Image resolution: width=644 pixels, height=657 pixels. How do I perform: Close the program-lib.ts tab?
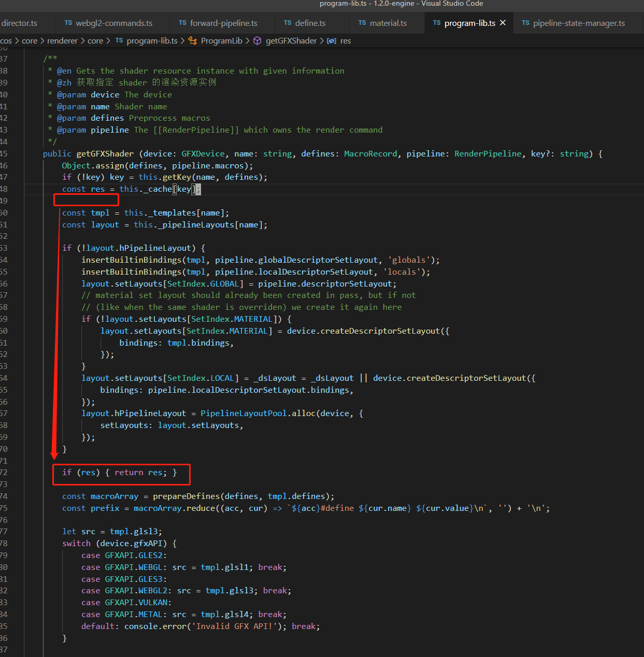503,23
